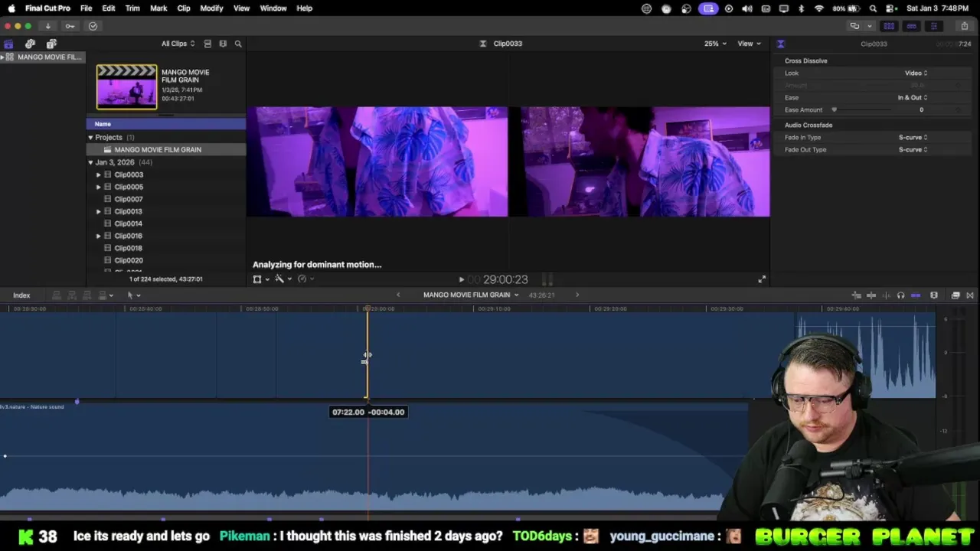
Task: Collapse the Jan 3, 2026 event group
Action: 90,162
